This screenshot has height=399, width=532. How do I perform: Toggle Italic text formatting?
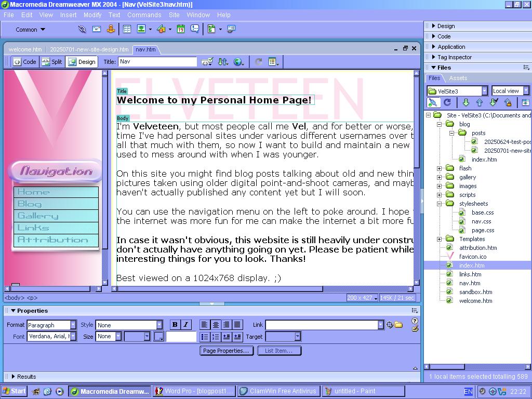(185, 325)
